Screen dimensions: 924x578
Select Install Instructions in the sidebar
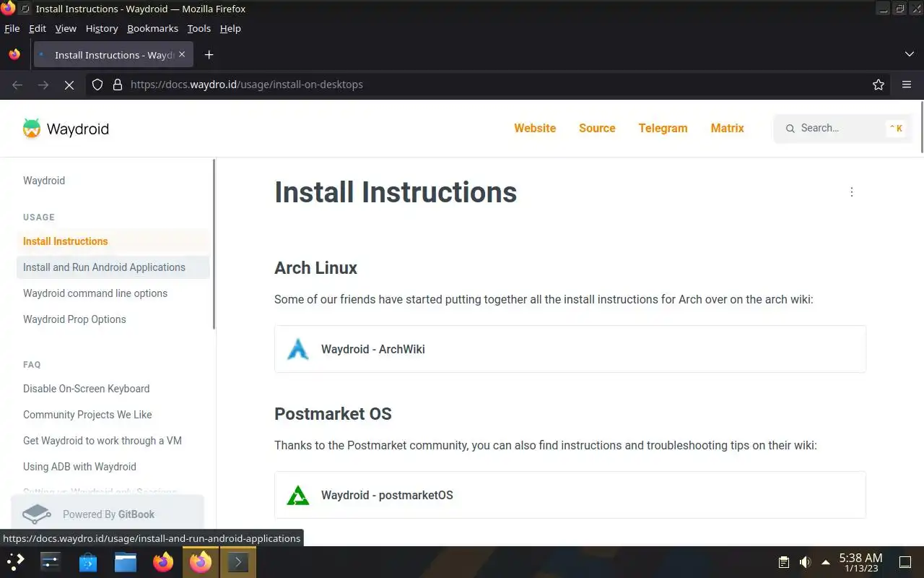[113, 241]
